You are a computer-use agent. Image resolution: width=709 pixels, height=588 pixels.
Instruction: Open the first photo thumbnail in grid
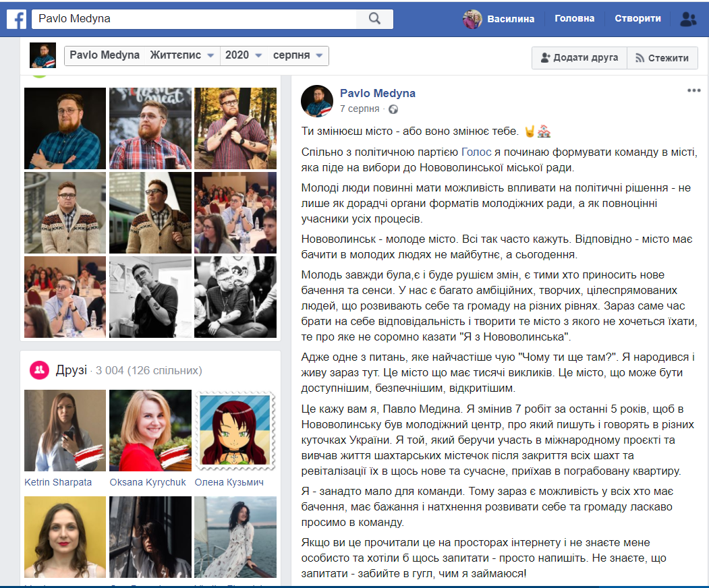coord(65,128)
